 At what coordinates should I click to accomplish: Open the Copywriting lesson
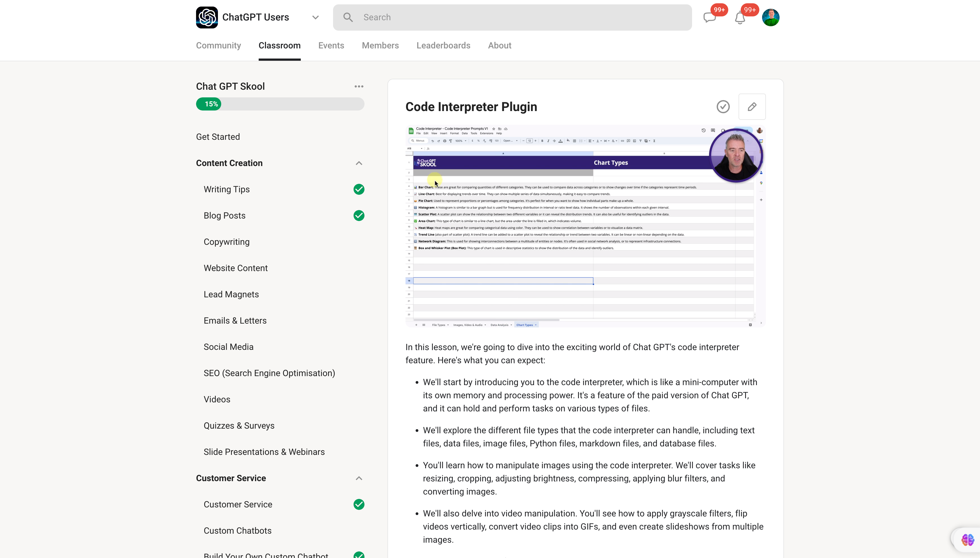[226, 242]
